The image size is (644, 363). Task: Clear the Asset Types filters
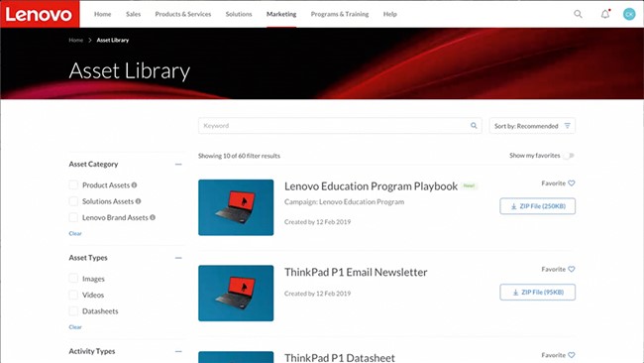click(75, 327)
